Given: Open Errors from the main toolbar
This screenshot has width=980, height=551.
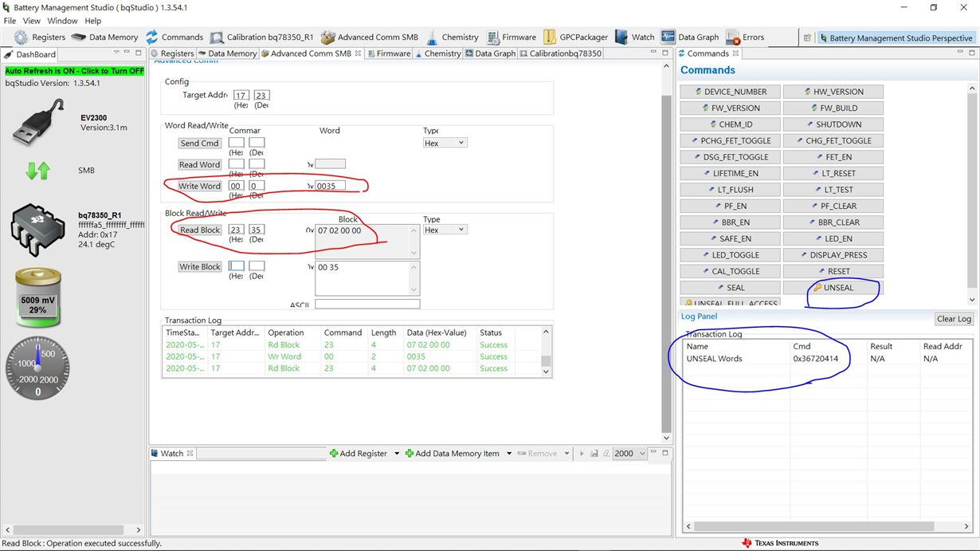Looking at the screenshot, I should [x=745, y=37].
